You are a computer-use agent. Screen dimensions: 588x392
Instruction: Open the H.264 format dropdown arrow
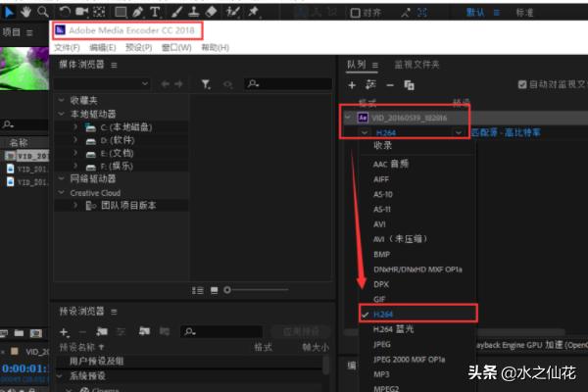(458, 132)
